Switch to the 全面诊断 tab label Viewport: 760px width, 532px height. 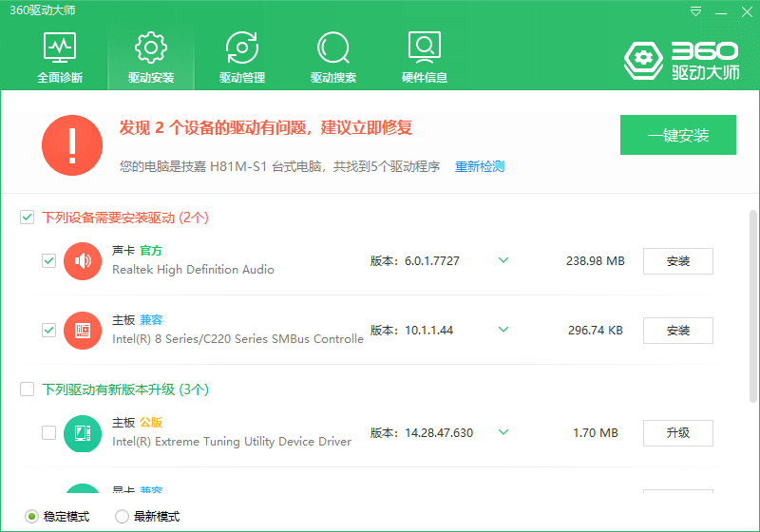coord(60,78)
